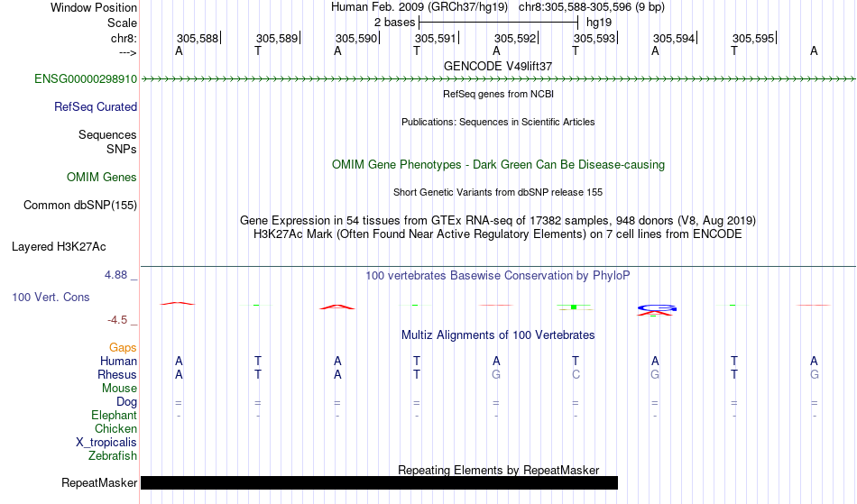Click the 'hg19' label beside scale bar

599,23
